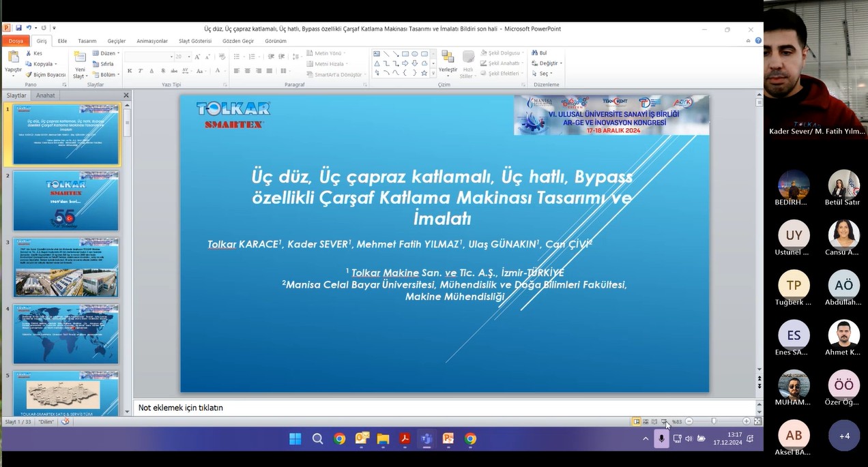Open Slide Sorter view from status bar
Image resolution: width=868 pixels, height=467 pixels.
click(x=646, y=422)
